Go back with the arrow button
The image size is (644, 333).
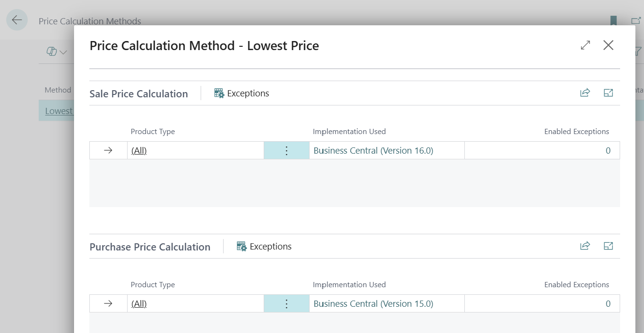pos(17,20)
